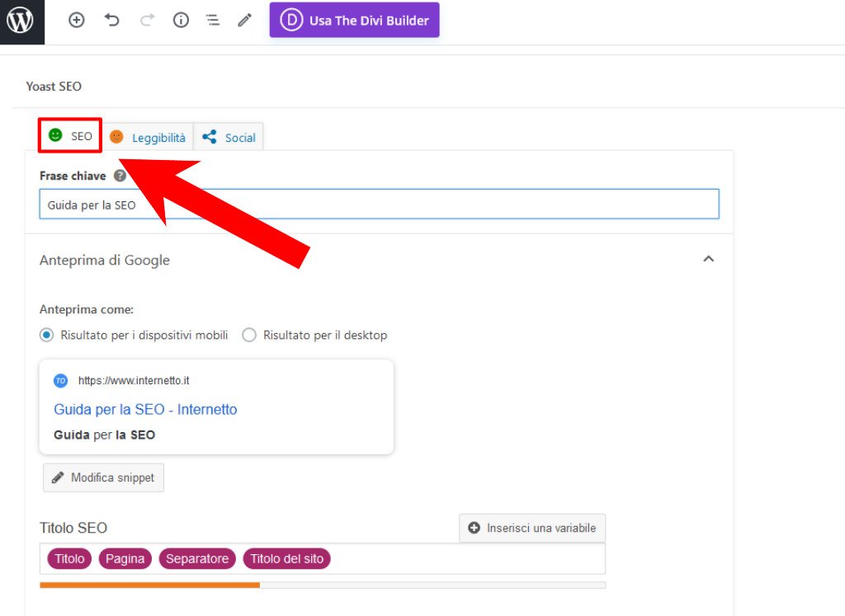The height and width of the screenshot is (616, 845).
Task: Open the SEO tab
Action: 70,136
